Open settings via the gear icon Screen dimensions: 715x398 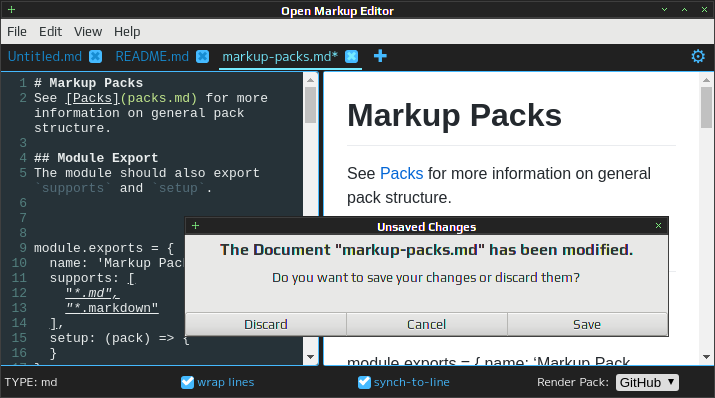(x=698, y=57)
